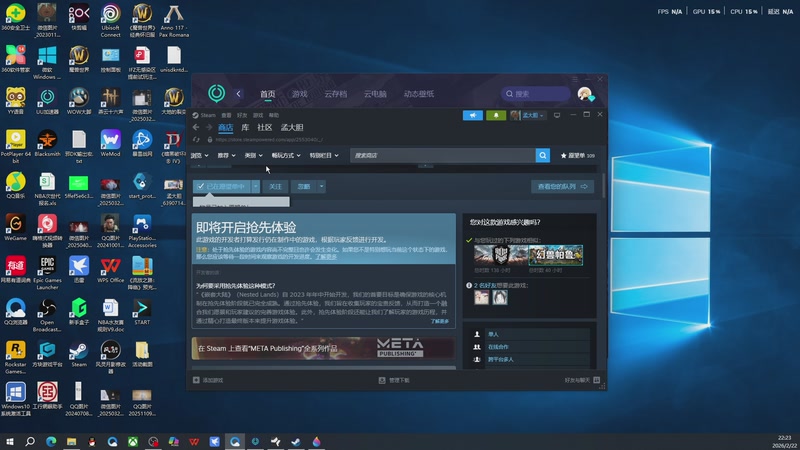Viewport: 800px width, 450px height.
Task: Open the META Publishing franchise banner
Action: (x=323, y=348)
